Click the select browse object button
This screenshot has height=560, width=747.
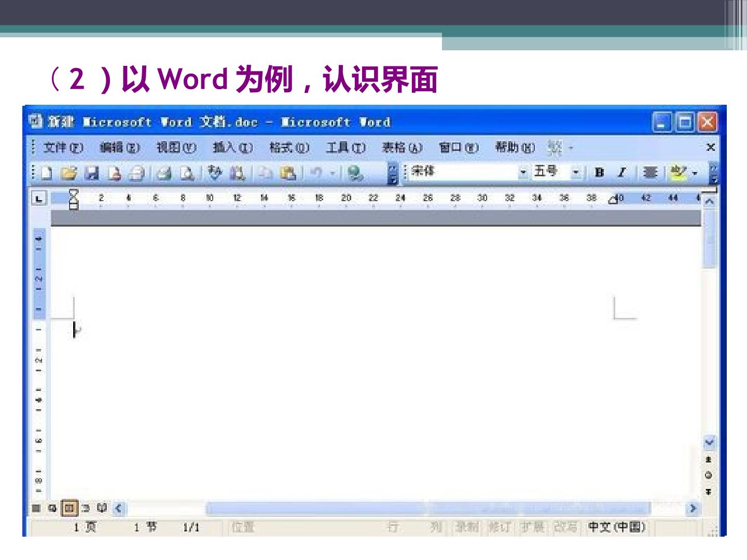tap(709, 475)
